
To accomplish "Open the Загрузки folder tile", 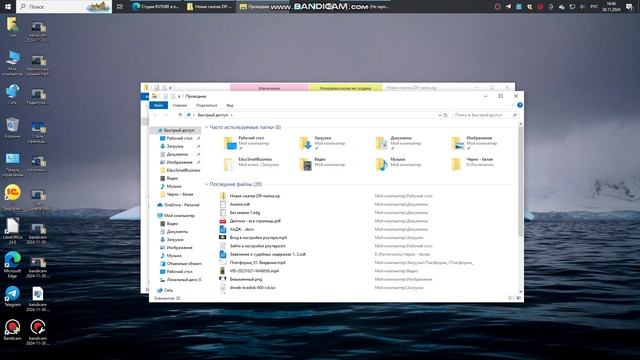I will pyautogui.click(x=322, y=143).
